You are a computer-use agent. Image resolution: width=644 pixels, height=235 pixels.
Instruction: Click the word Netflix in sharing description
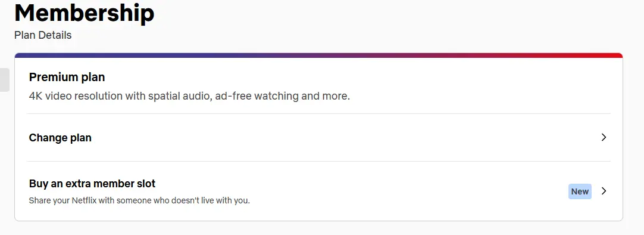click(x=85, y=201)
